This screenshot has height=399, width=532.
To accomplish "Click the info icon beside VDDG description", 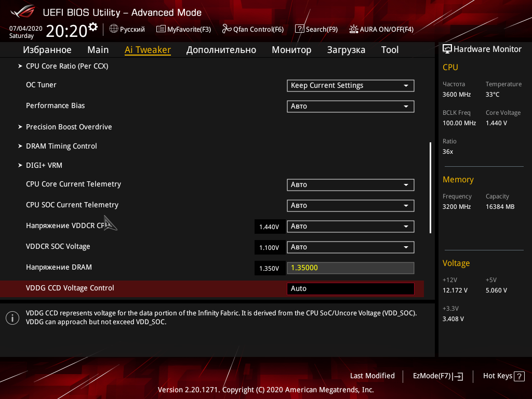I will [x=12, y=318].
